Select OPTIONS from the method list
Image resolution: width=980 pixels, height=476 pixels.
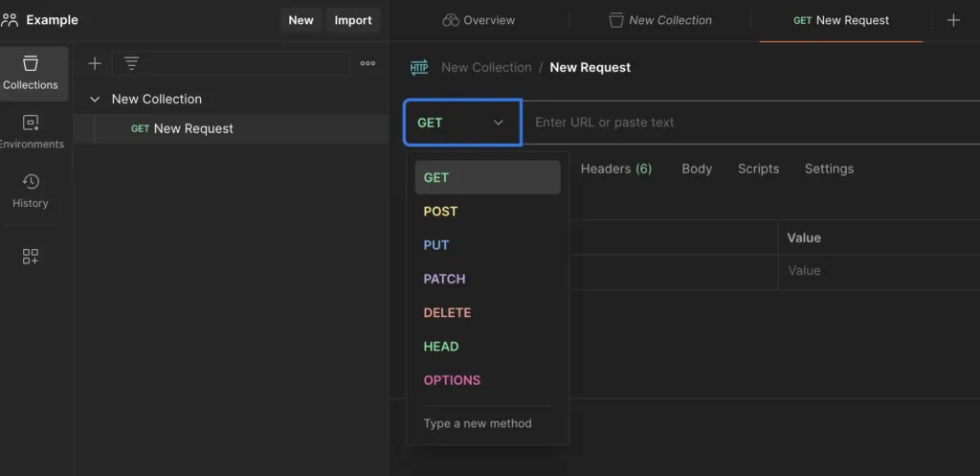487,380
